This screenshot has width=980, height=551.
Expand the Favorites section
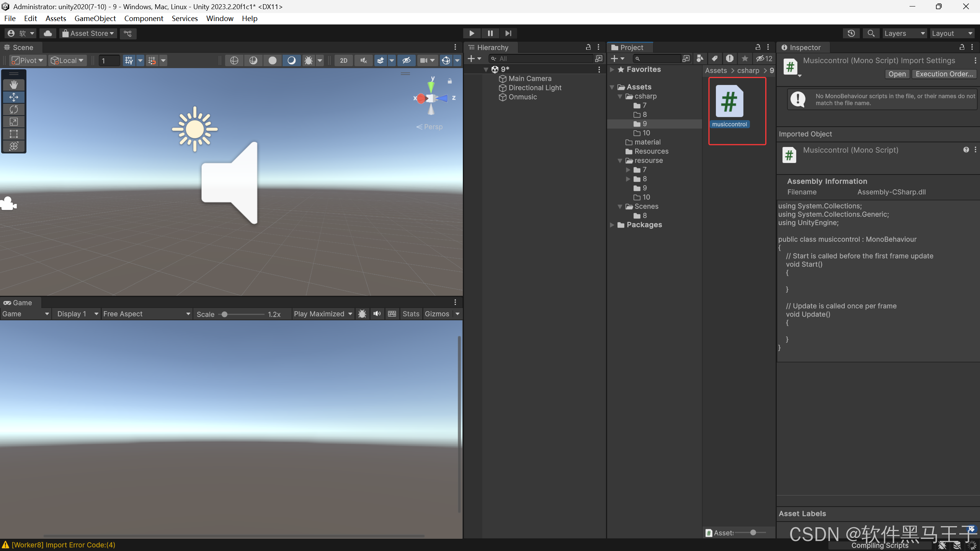[612, 70]
